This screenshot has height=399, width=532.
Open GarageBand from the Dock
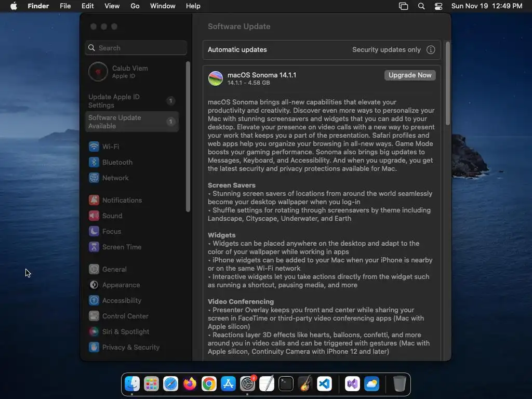click(x=305, y=384)
